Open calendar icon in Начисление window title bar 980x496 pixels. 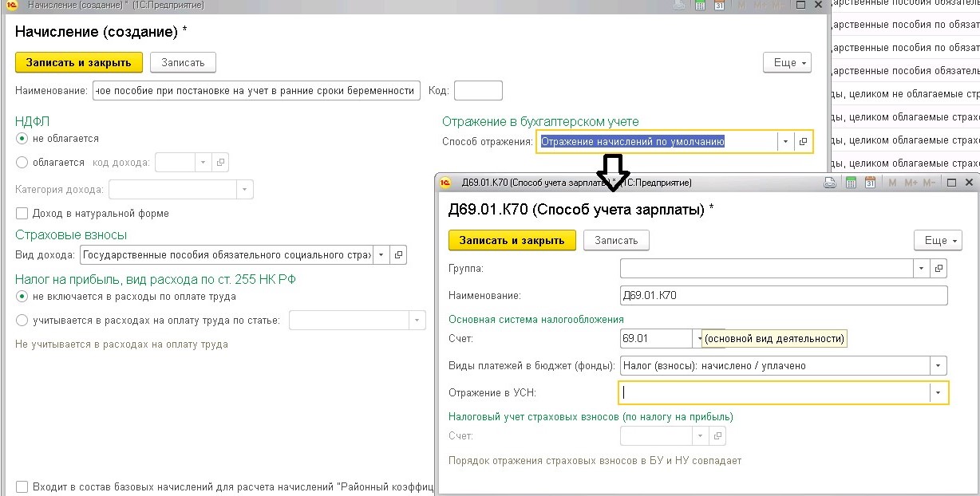point(719,5)
